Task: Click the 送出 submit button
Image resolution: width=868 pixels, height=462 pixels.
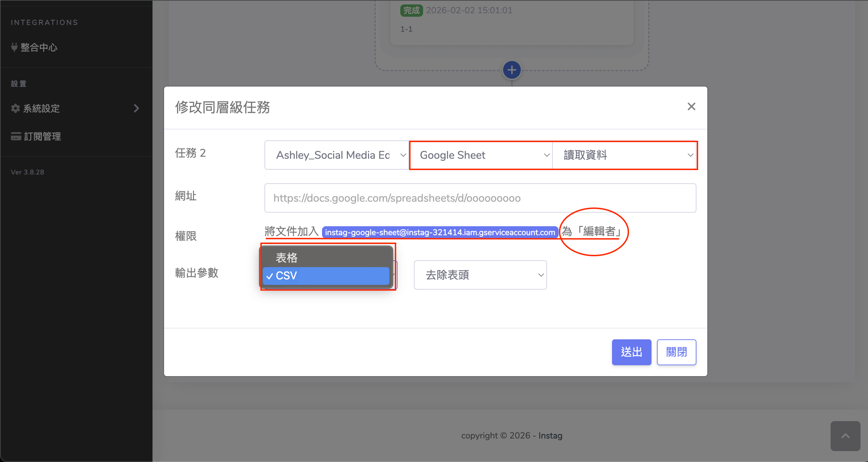Action: pos(631,352)
